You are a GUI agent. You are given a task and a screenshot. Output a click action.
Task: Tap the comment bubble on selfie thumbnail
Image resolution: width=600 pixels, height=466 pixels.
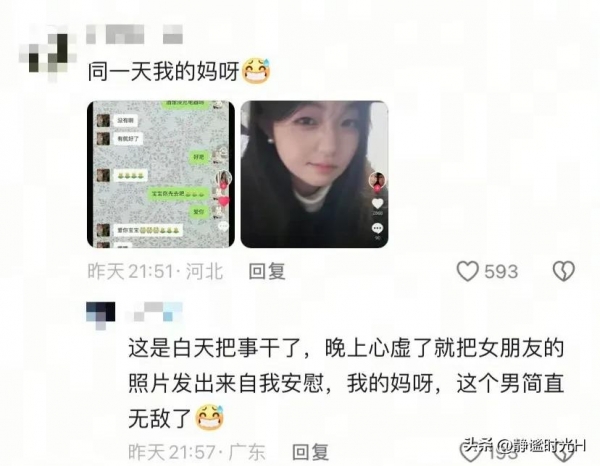coord(377,228)
